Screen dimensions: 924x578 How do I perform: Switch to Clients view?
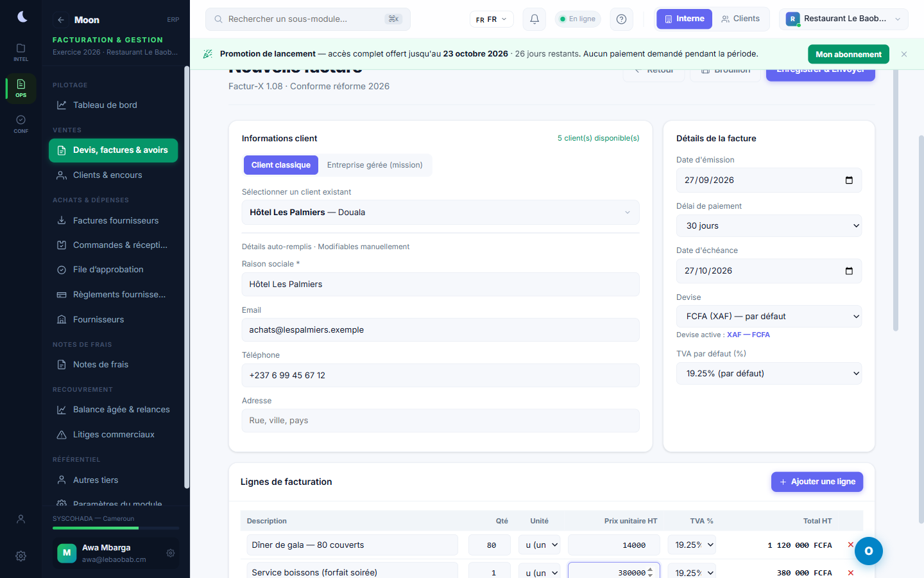click(740, 19)
